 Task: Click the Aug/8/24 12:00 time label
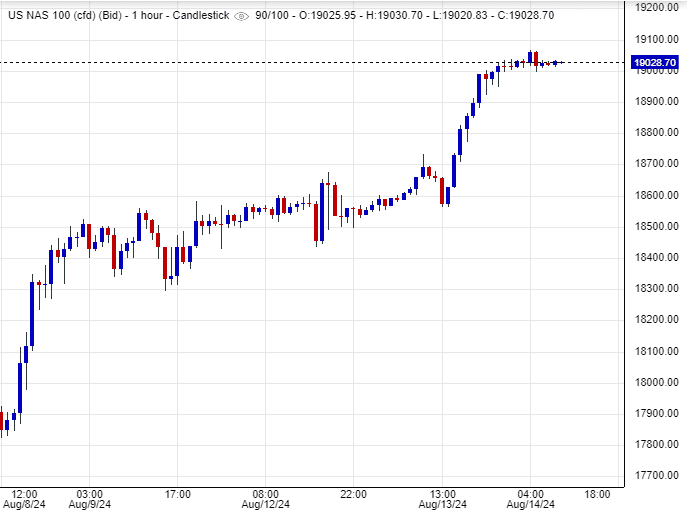pyautogui.click(x=24, y=494)
